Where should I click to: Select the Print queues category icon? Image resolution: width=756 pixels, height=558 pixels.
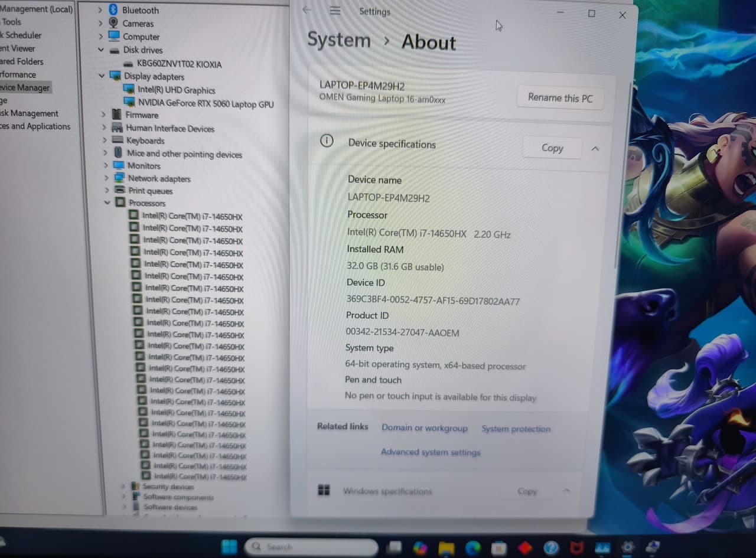coord(120,190)
